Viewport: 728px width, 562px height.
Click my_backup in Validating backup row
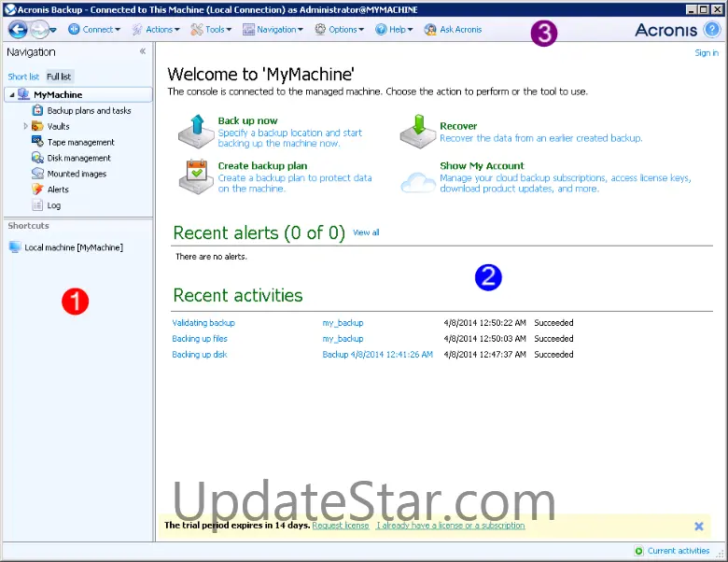click(x=343, y=323)
